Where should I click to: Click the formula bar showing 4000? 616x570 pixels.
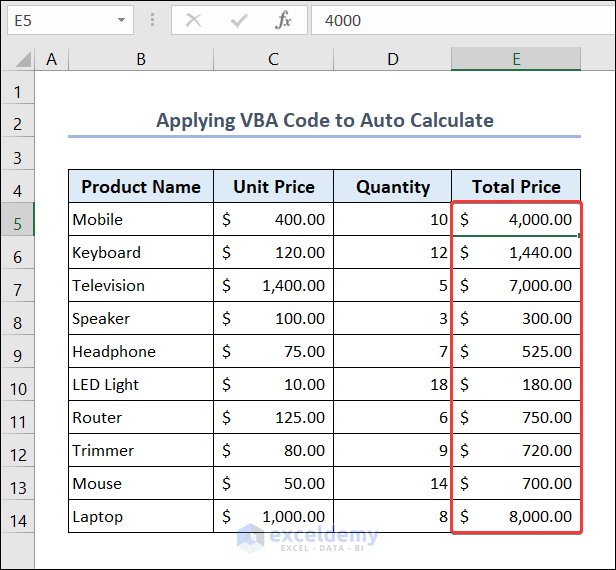(460, 20)
